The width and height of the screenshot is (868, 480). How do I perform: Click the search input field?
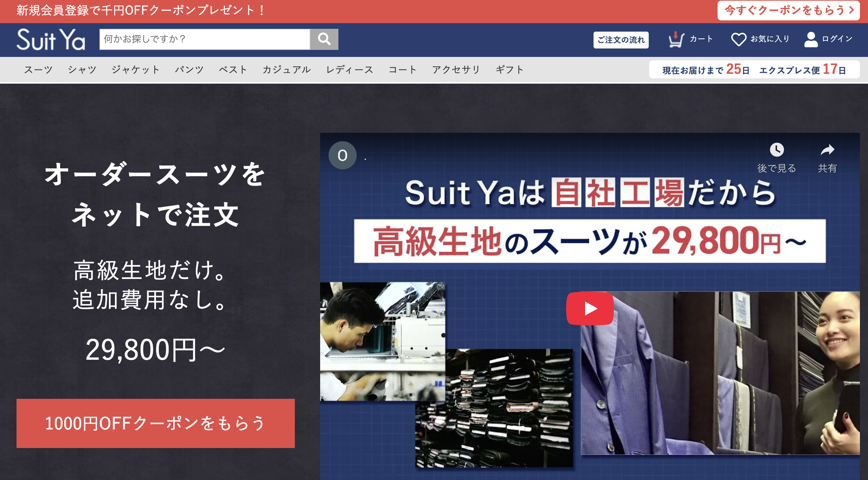(205, 39)
